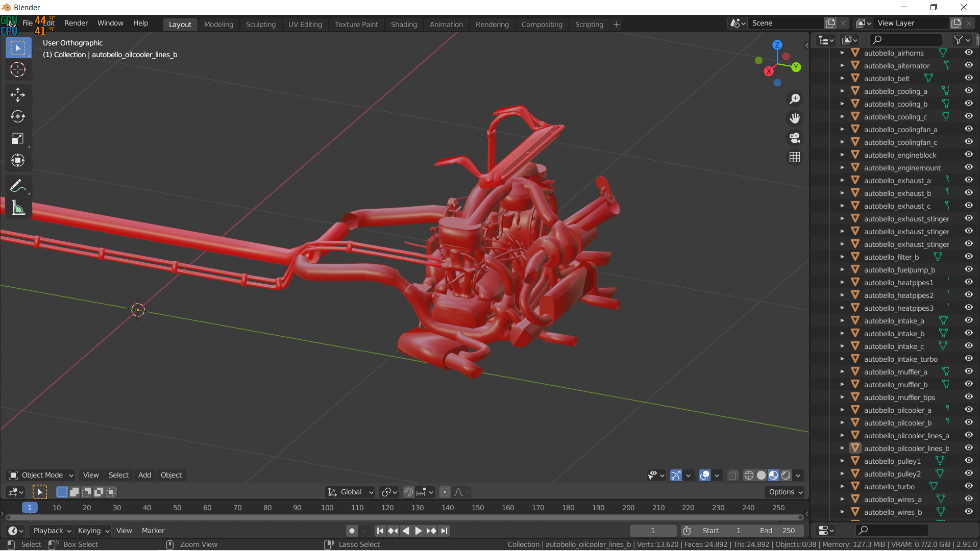The image size is (980, 551).
Task: Hide autobello_engineblock in the outliner
Action: pyautogui.click(x=968, y=155)
